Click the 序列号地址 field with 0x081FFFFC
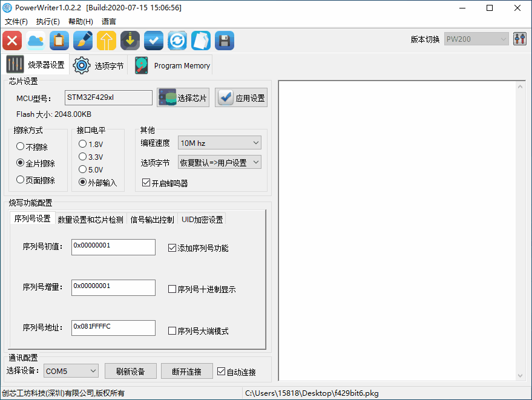 113,328
